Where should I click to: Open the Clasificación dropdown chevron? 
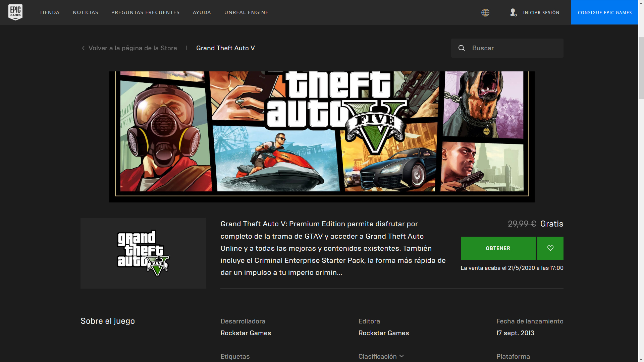pyautogui.click(x=401, y=356)
